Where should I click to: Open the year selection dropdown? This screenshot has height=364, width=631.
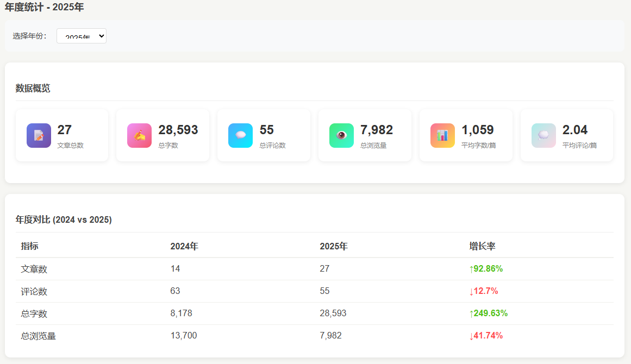82,36
